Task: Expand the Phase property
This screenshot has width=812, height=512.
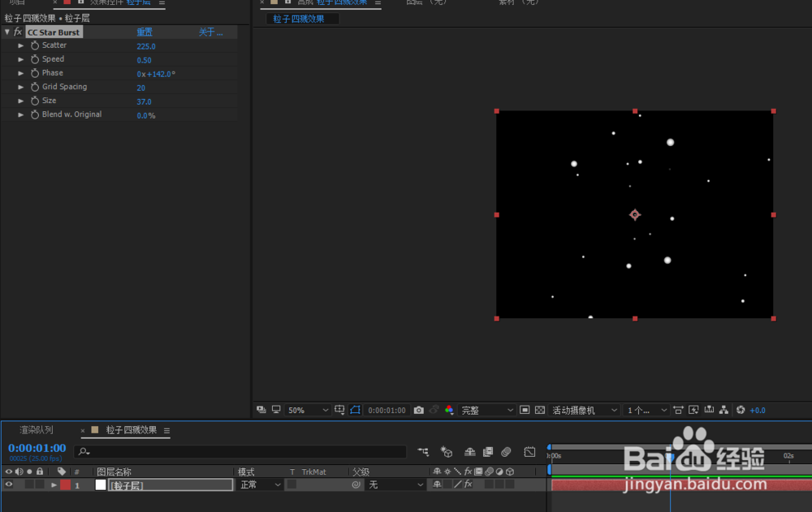Action: tap(21, 74)
